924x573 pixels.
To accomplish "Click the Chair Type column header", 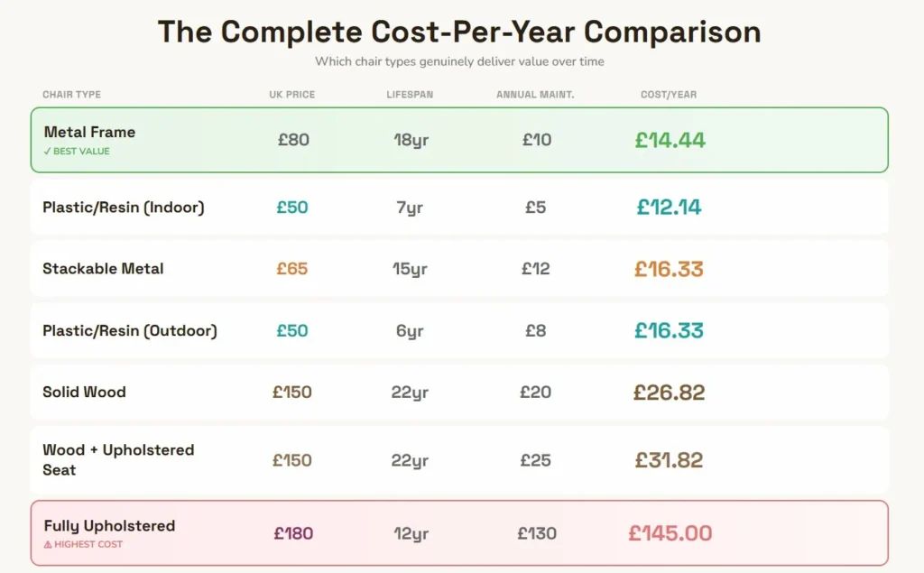I will click(71, 95).
